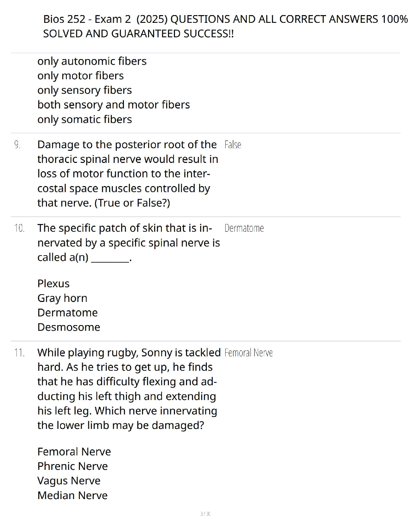Click the document title starting with Bios 252
This screenshot has height=532, width=411.
pos(225,26)
